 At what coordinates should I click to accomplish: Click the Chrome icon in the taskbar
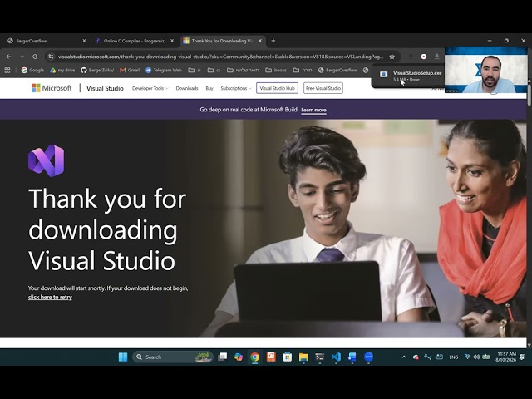click(x=255, y=357)
